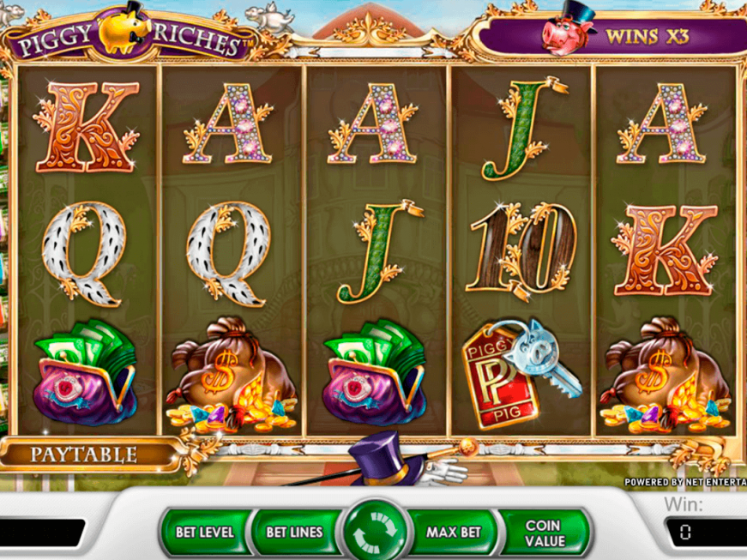This screenshot has height=560, width=747.
Task: Open the Paytable
Action: [x=84, y=455]
